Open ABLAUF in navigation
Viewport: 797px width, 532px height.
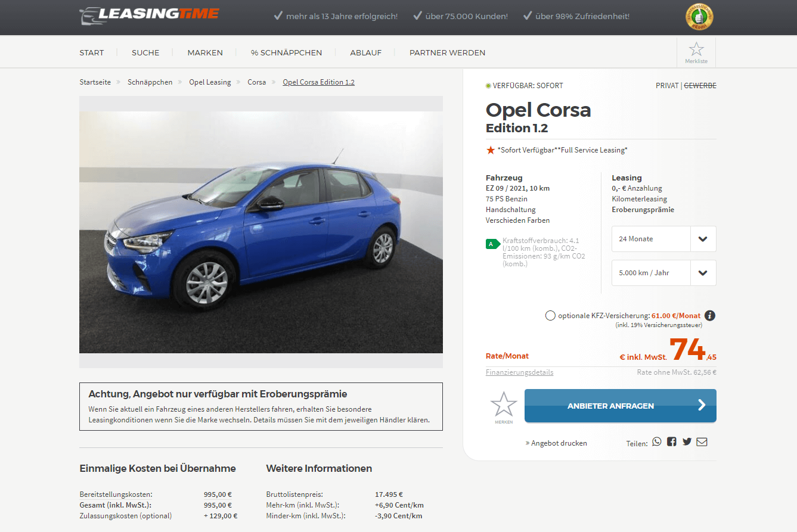[x=366, y=52]
